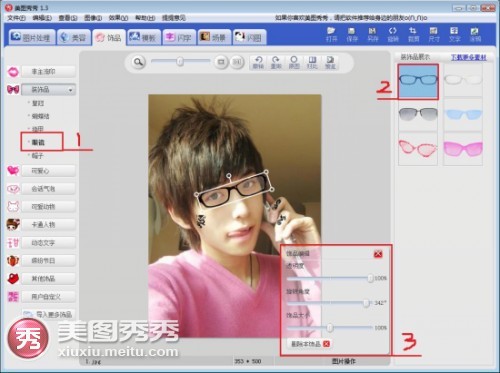Click the 另存 save-as icon
Image resolution: width=500 pixels, height=373 pixels.
point(372,31)
